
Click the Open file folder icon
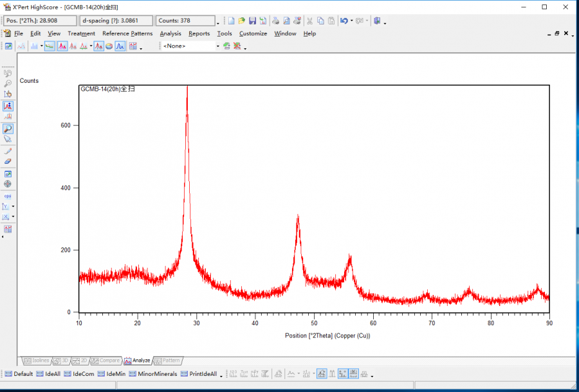(241, 21)
